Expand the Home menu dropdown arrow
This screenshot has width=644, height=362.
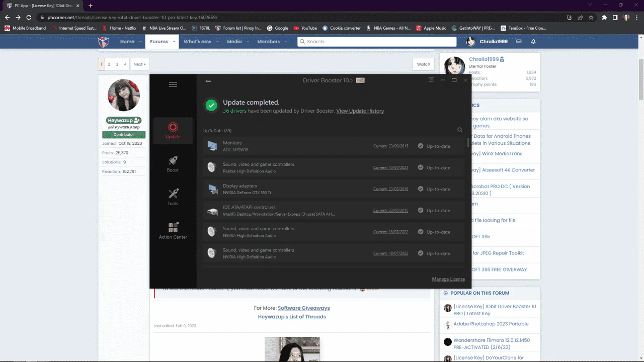coord(140,42)
